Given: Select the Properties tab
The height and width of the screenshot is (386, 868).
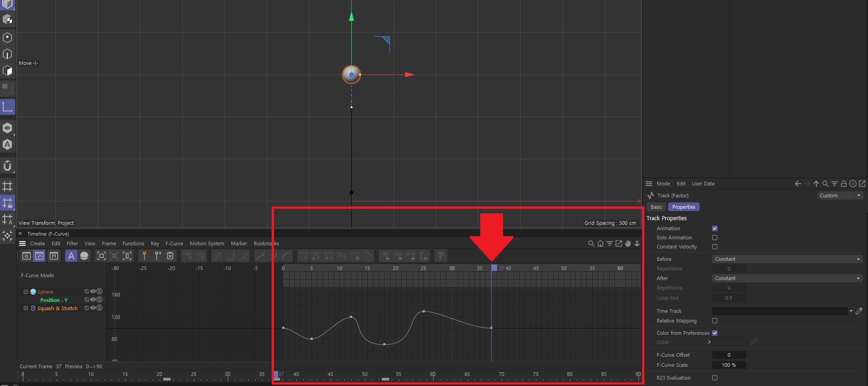Looking at the screenshot, I should pyautogui.click(x=684, y=207).
